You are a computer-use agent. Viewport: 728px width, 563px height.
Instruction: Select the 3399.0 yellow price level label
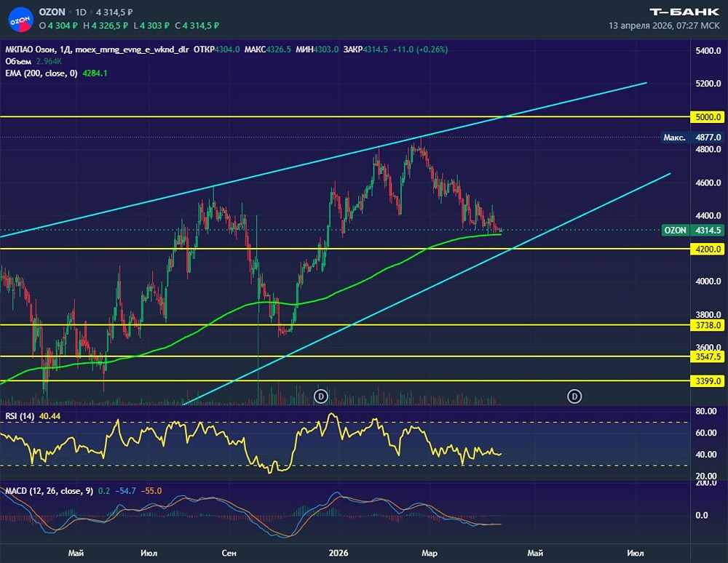708,380
